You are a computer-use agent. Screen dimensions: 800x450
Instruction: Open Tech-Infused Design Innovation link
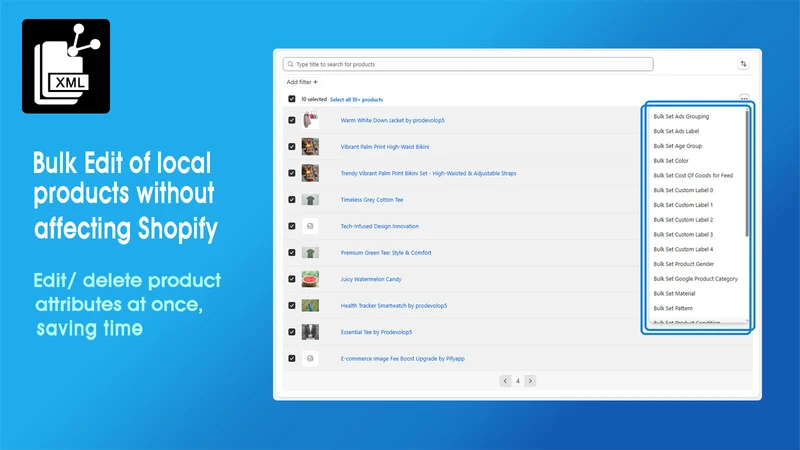click(380, 227)
